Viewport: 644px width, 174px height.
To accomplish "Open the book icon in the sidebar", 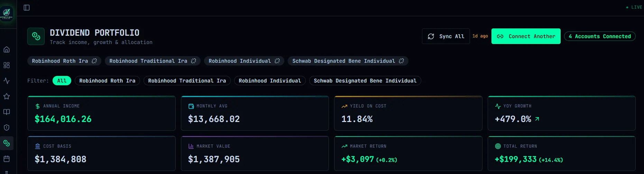I will pyautogui.click(x=7, y=112).
